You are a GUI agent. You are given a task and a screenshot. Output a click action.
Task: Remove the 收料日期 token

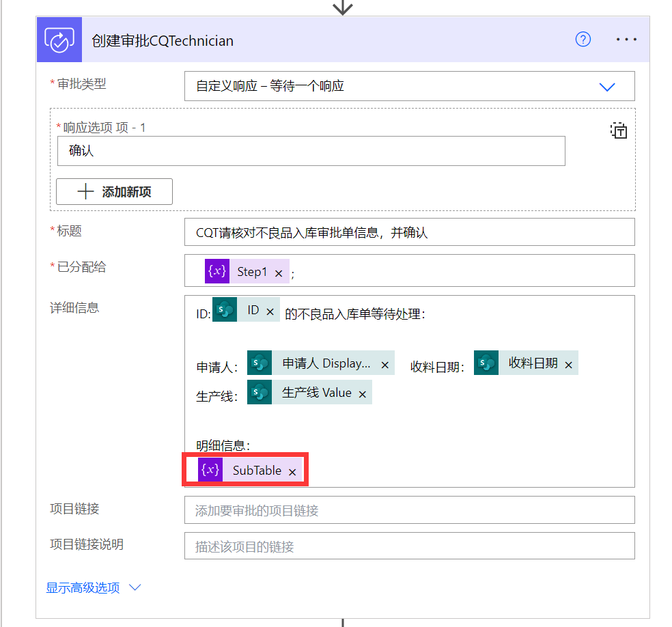tap(568, 365)
